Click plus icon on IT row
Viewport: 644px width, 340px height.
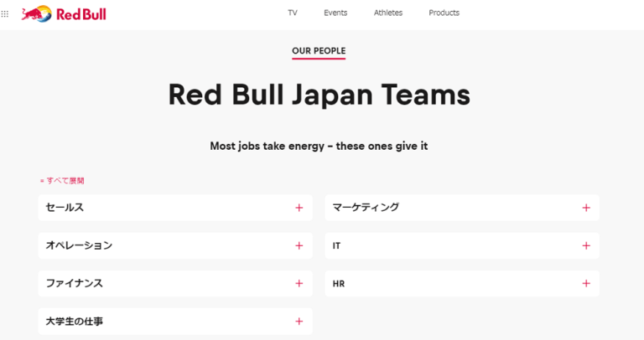pos(585,245)
